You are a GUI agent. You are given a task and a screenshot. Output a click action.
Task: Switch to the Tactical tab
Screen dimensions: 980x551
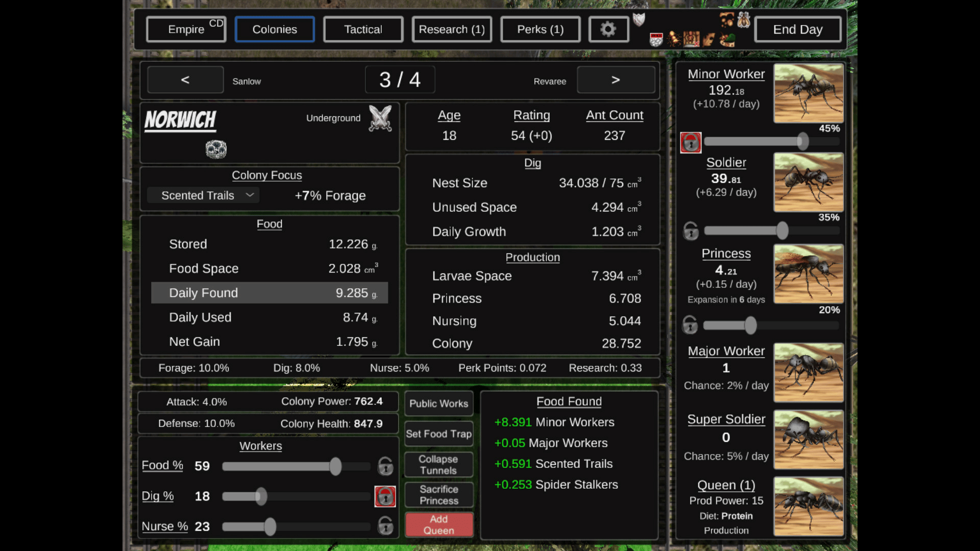[x=363, y=30]
